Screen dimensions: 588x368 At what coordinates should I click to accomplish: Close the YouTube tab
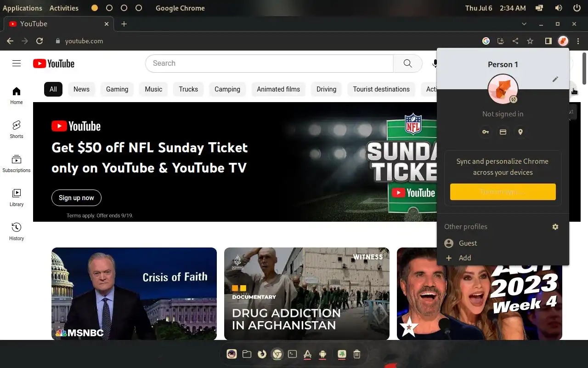pos(107,24)
